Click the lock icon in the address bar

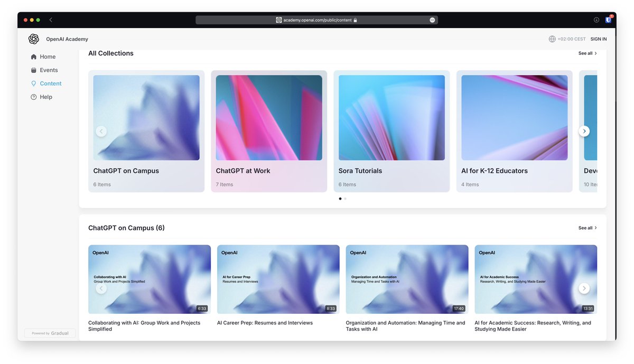click(356, 20)
